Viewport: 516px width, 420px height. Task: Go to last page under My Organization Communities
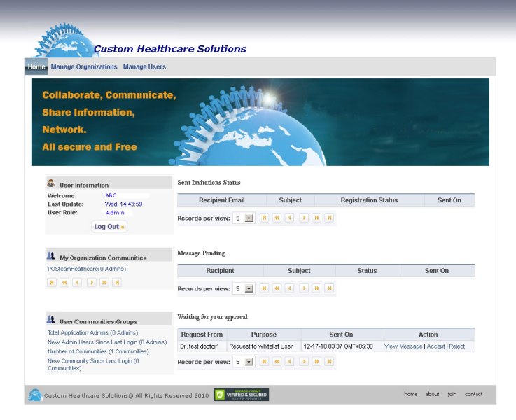coord(116,283)
